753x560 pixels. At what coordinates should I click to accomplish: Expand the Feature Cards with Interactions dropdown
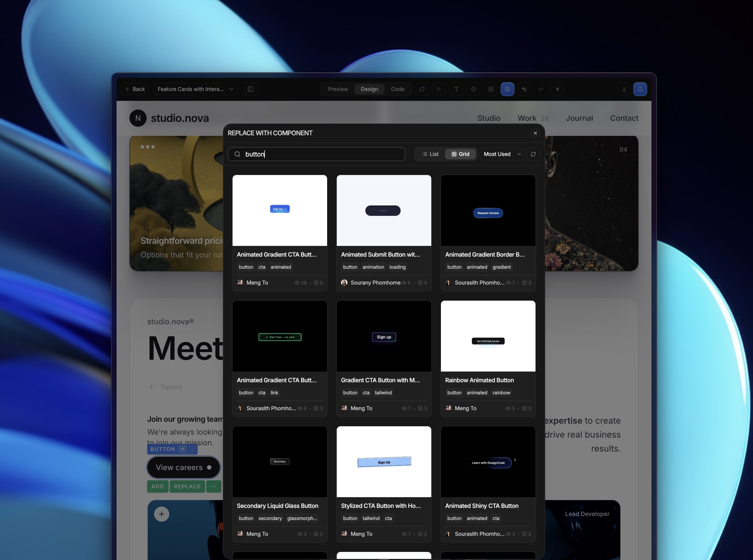[x=195, y=89]
